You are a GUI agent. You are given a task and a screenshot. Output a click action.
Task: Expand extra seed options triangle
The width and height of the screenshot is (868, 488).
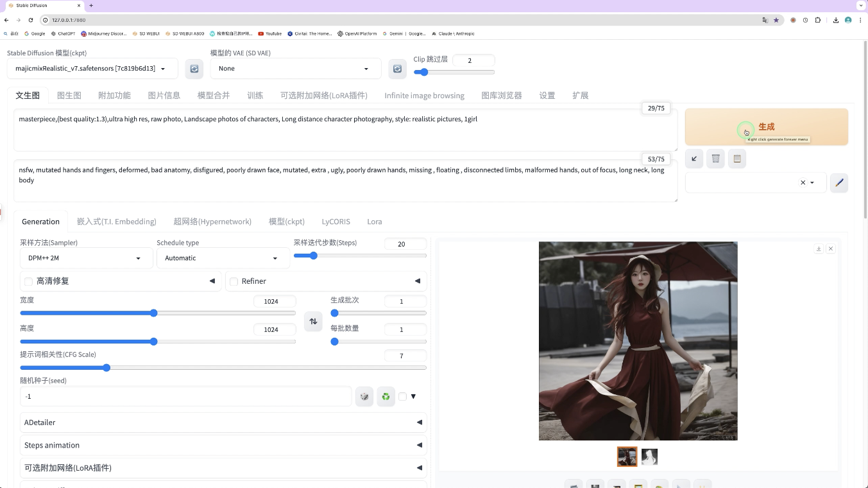pos(413,397)
